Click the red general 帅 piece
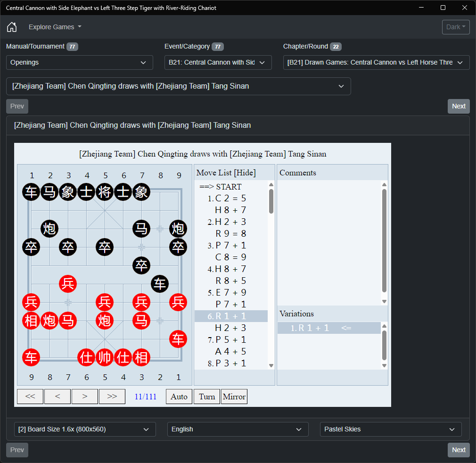 coord(105,357)
